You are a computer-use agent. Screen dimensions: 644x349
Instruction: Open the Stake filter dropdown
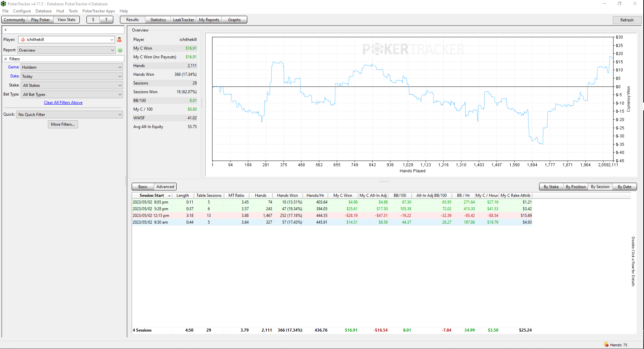tap(72, 85)
